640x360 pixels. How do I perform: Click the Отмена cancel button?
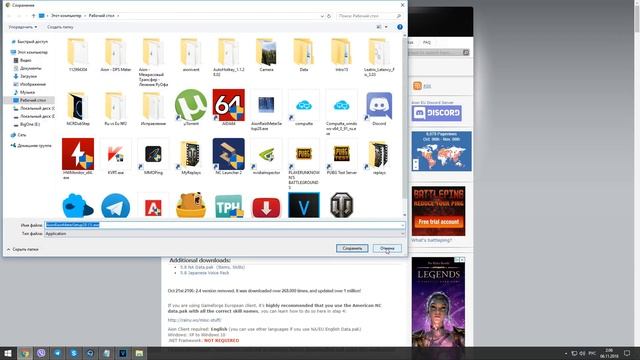point(387,248)
